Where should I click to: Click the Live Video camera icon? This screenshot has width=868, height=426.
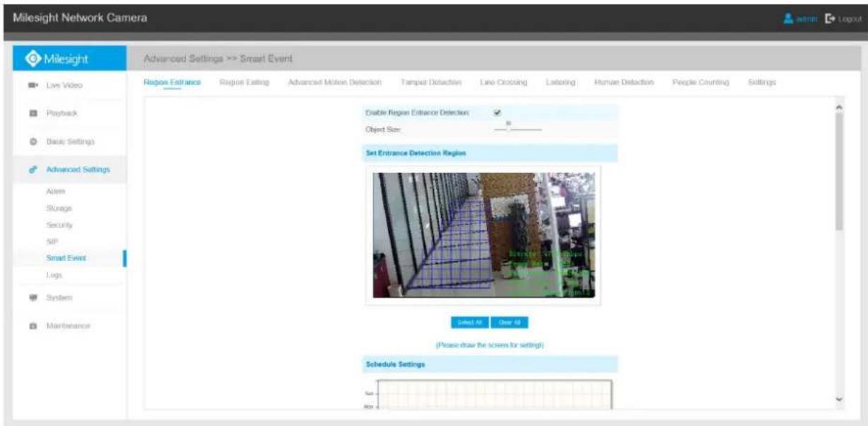tap(33, 86)
